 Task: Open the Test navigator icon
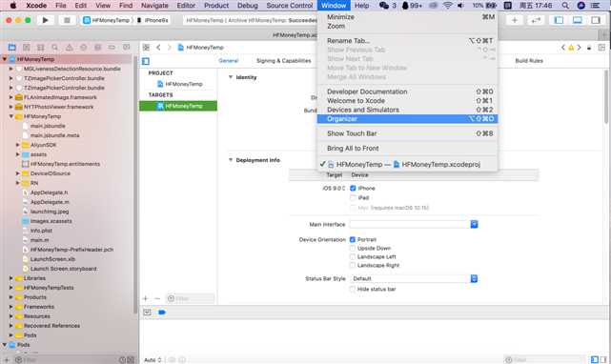click(x=83, y=48)
